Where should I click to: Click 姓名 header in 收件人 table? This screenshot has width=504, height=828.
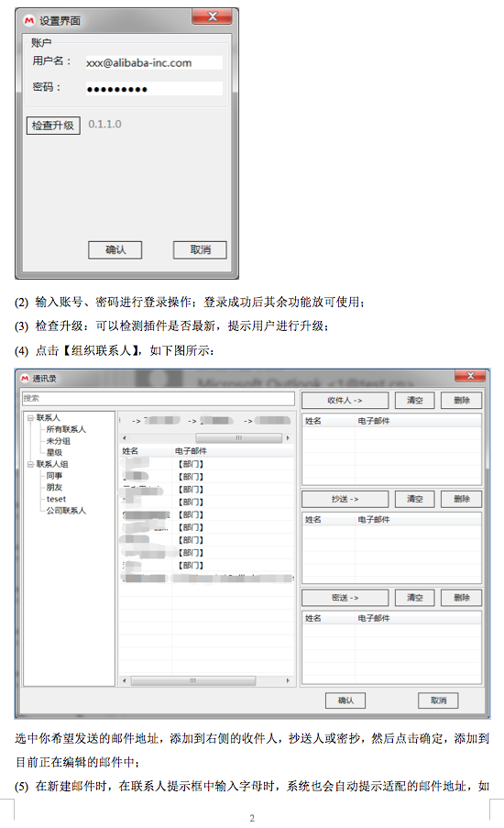tap(313, 421)
